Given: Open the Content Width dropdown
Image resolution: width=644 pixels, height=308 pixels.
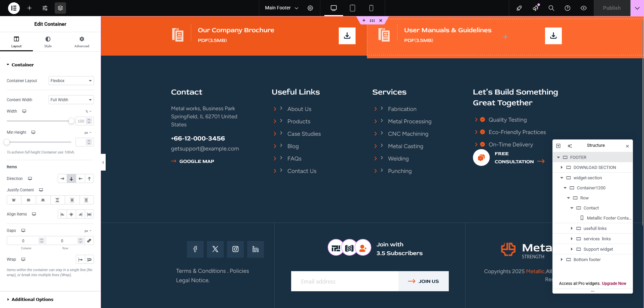Looking at the screenshot, I should (71, 100).
